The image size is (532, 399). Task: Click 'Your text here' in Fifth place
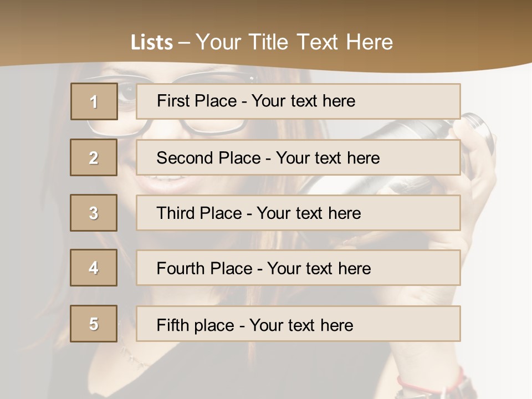pyautogui.click(x=301, y=325)
